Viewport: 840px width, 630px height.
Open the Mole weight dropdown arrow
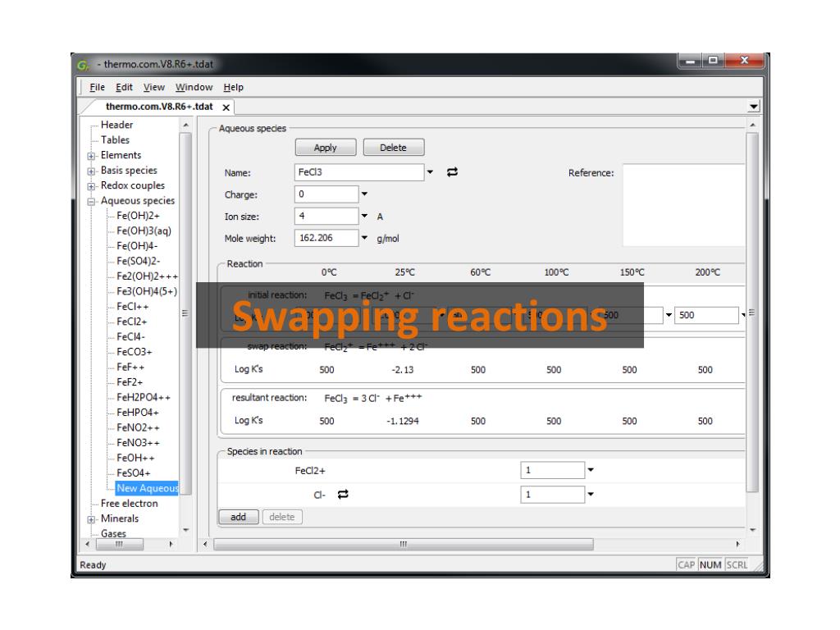364,238
